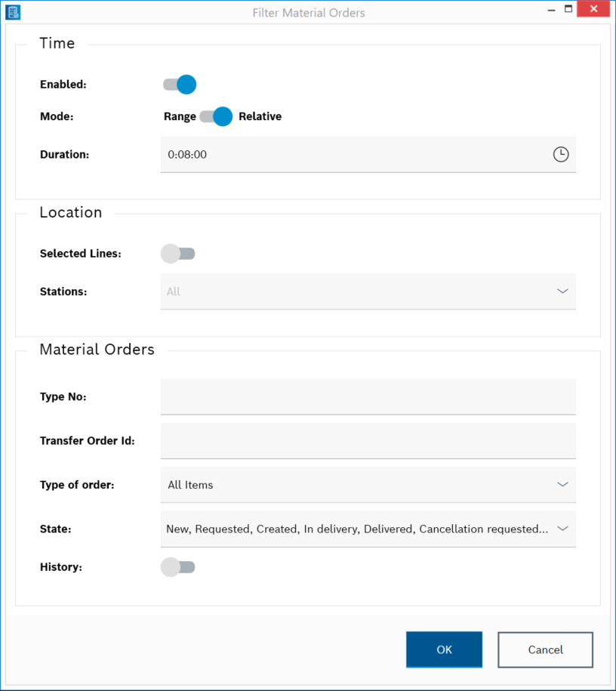
Task: Open the Stations dropdown
Action: [368, 292]
